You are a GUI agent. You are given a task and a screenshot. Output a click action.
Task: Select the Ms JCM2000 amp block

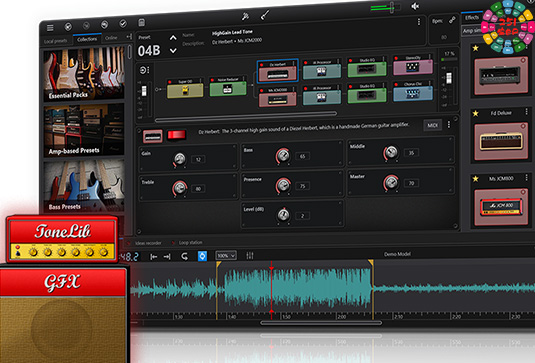tap(277, 97)
